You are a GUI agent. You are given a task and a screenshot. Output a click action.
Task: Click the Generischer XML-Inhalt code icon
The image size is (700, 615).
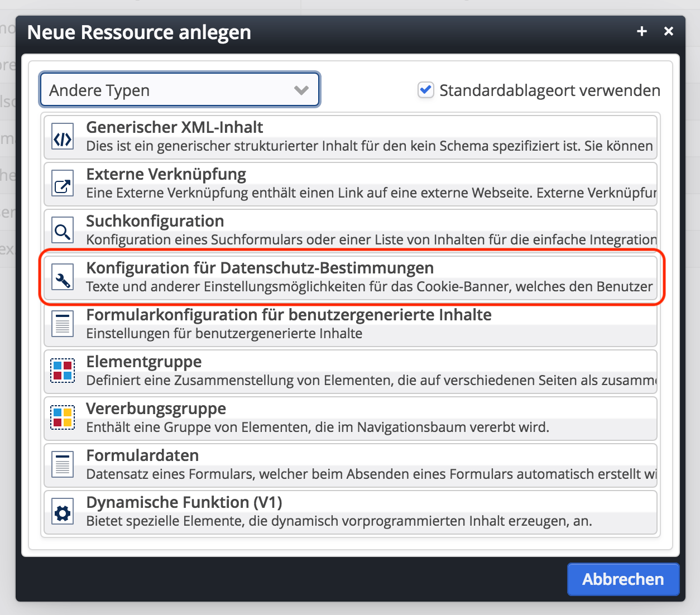pos(63,138)
